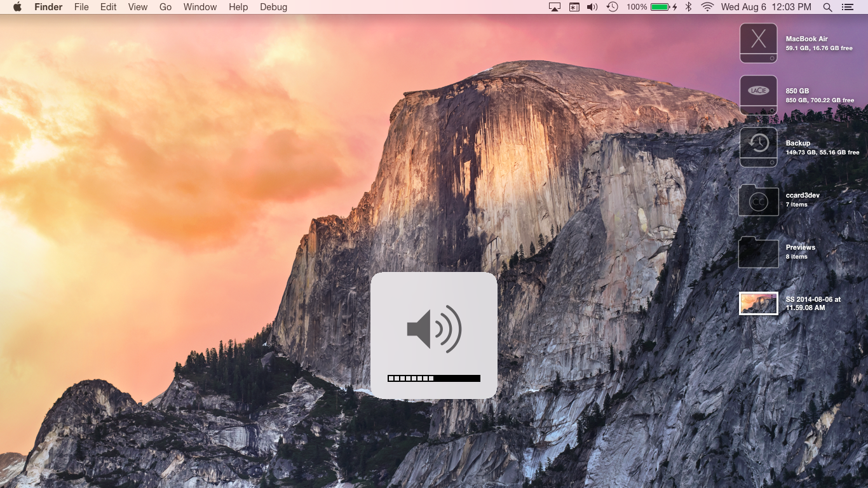Select the ccard3dev folder icon

[x=759, y=200]
